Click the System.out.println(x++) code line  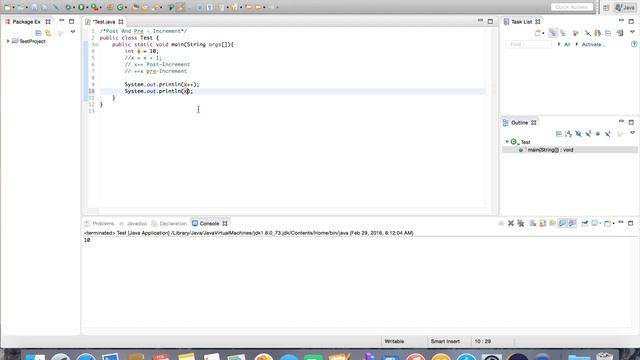[162, 84]
